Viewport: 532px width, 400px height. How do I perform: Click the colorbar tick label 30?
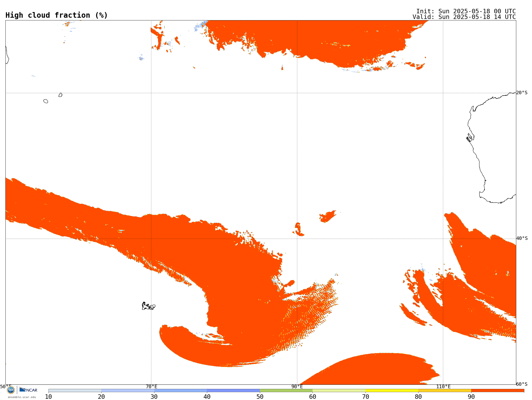154,397
